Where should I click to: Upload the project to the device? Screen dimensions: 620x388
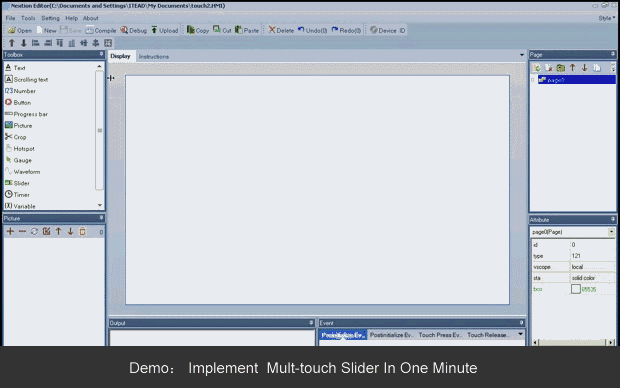point(164,30)
